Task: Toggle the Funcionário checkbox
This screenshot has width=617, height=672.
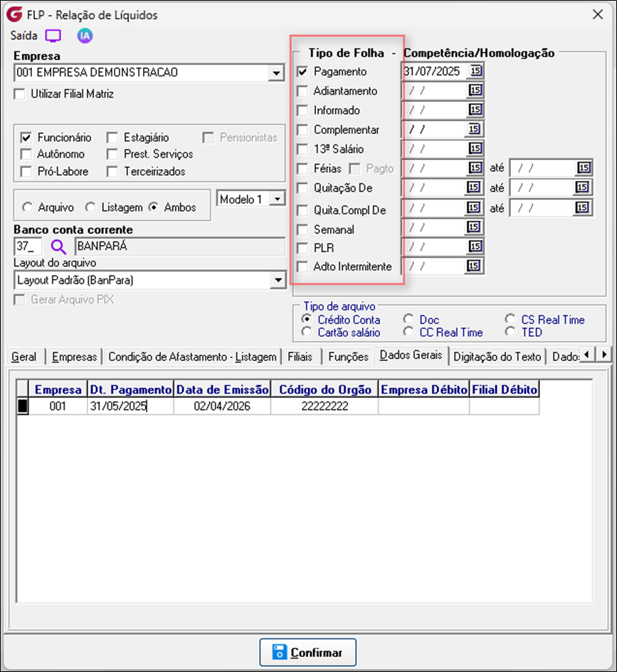Action: click(26, 137)
